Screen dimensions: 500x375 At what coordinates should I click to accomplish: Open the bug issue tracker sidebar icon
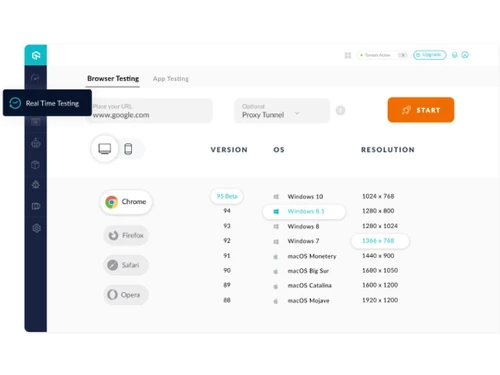[36, 185]
